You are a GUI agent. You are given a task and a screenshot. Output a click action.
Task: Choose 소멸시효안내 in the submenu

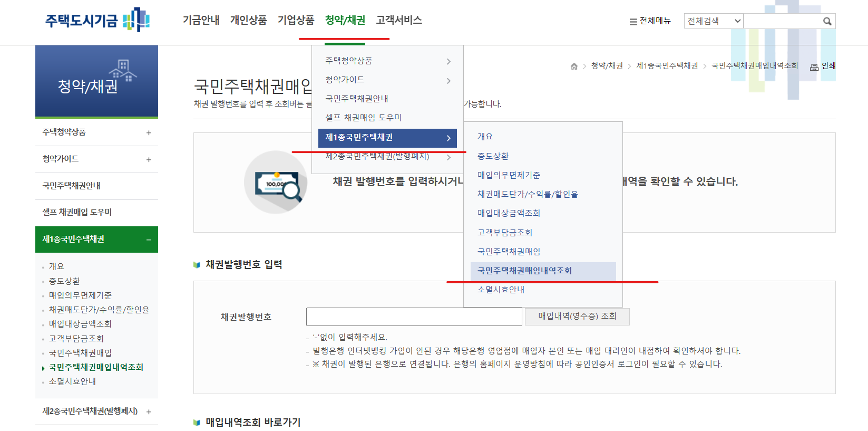(501, 290)
